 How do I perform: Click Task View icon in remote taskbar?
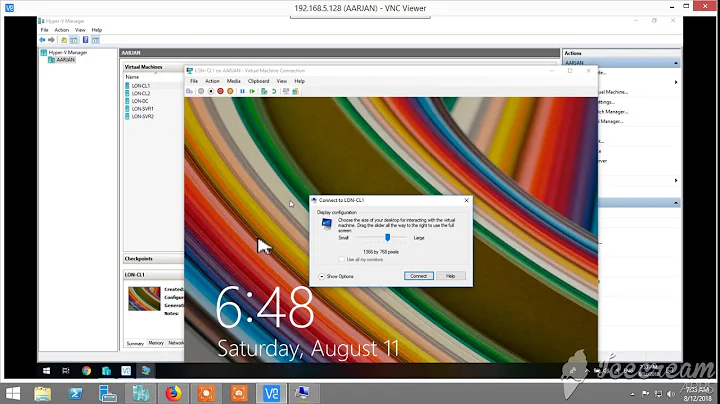66,370
